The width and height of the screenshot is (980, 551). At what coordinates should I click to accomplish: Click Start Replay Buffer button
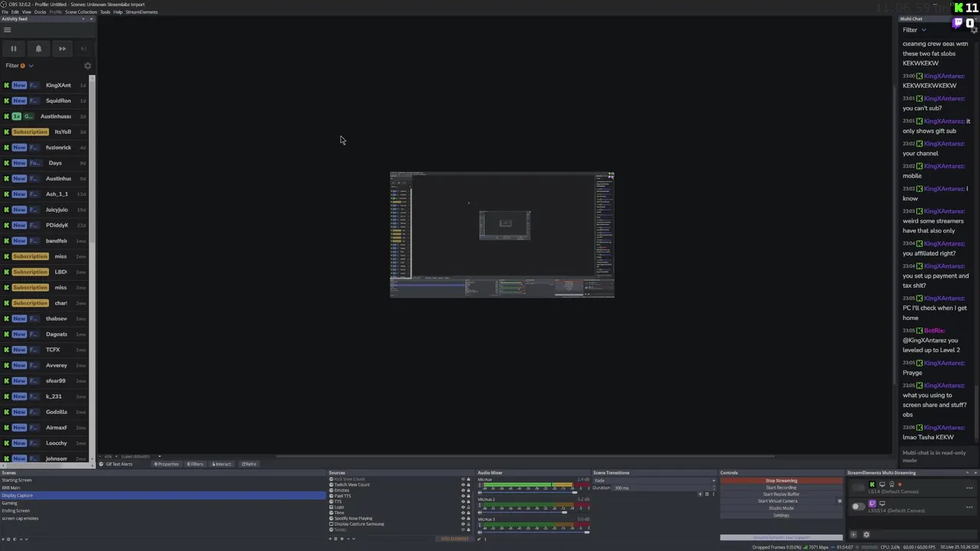pos(781,494)
